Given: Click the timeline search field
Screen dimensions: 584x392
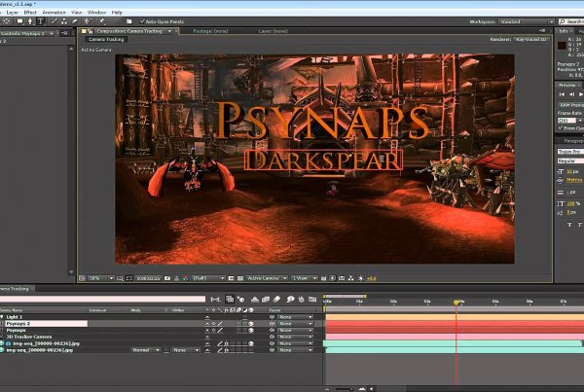Looking at the screenshot, I should [102, 299].
